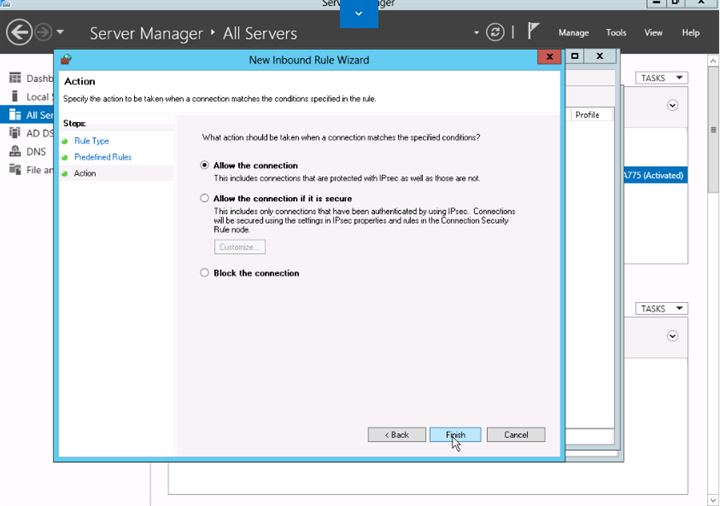Select Allow the connection if it is secure
The width and height of the screenshot is (720, 506).
(x=204, y=198)
